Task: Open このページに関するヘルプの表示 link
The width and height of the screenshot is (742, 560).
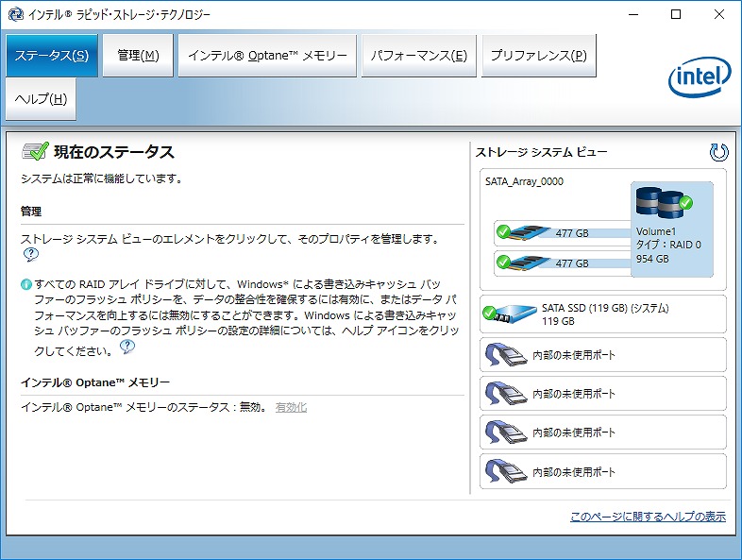Action: pos(648,517)
